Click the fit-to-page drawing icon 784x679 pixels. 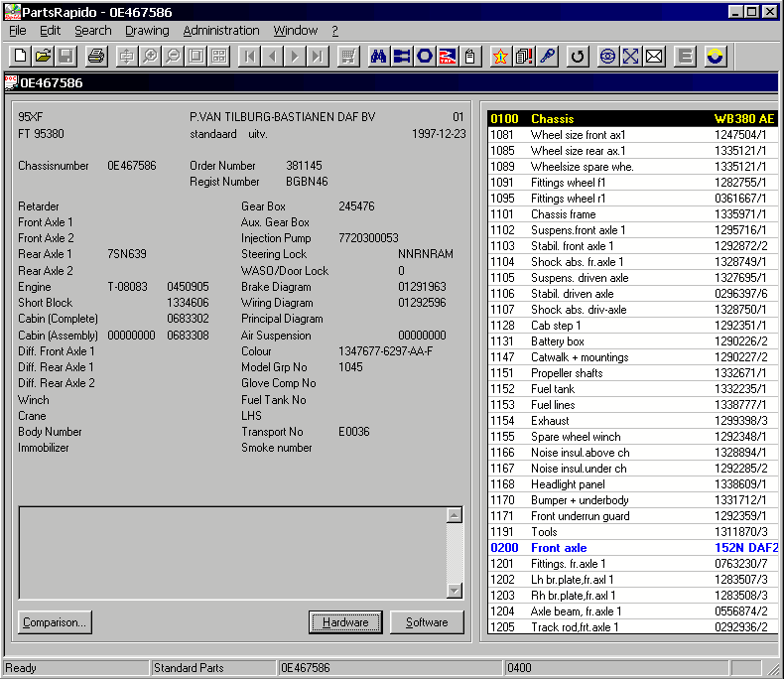196,56
